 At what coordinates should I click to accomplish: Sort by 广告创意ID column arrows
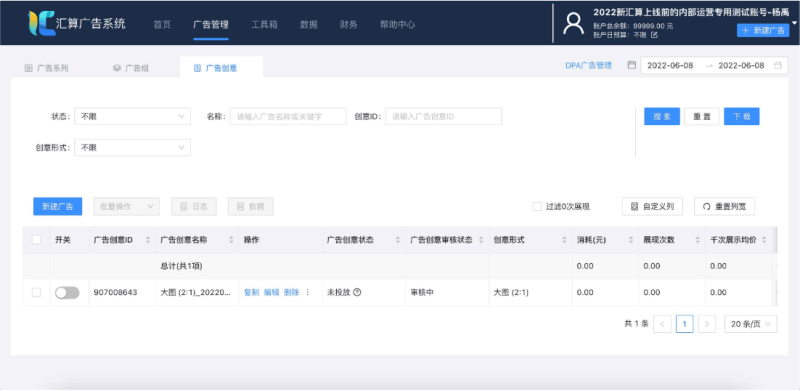click(148, 240)
